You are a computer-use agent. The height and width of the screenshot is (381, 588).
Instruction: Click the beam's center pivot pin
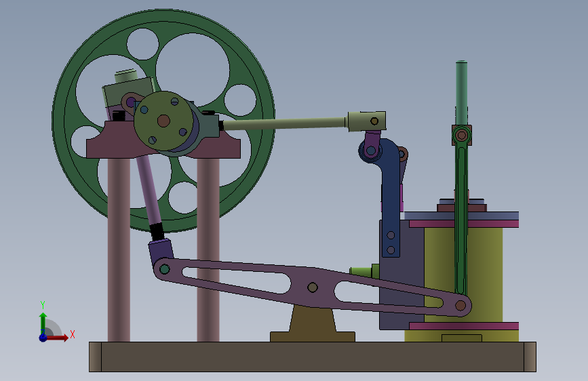[313, 287]
